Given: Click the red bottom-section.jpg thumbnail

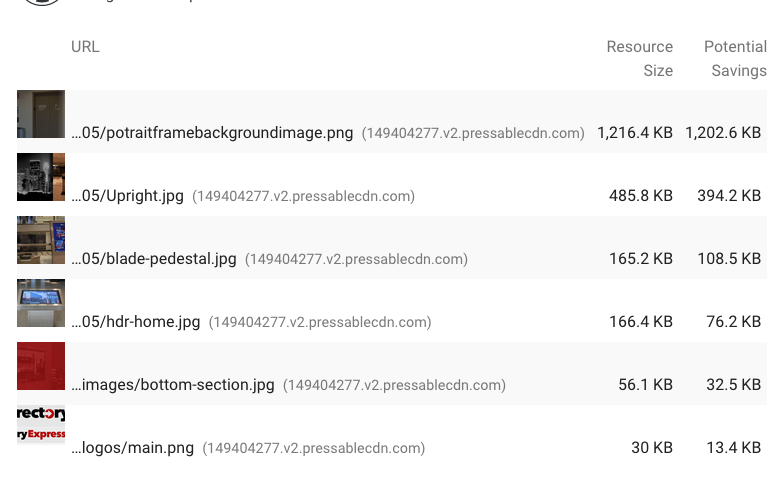Looking at the screenshot, I should (41, 366).
